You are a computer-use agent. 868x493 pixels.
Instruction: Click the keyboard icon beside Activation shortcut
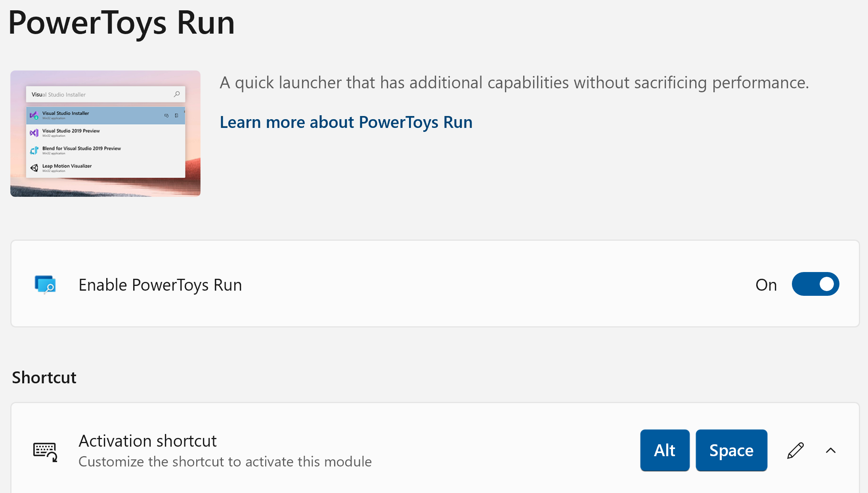45,451
